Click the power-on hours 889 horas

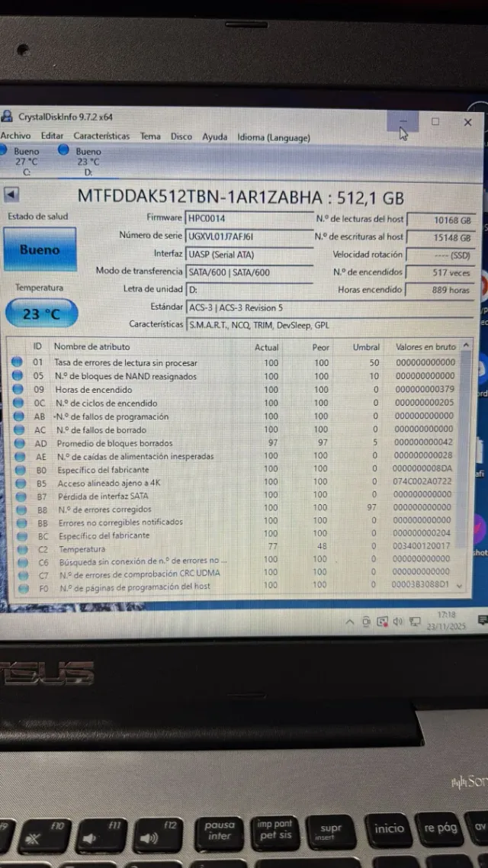(441, 290)
